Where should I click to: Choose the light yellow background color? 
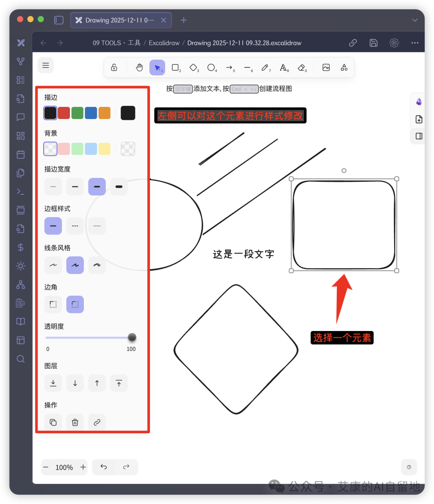pos(104,149)
